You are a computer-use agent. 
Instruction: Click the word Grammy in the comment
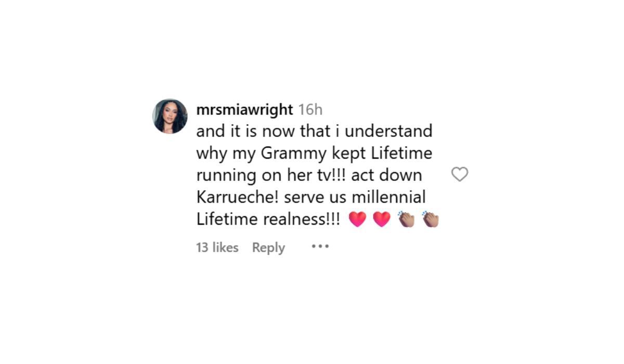[289, 154]
